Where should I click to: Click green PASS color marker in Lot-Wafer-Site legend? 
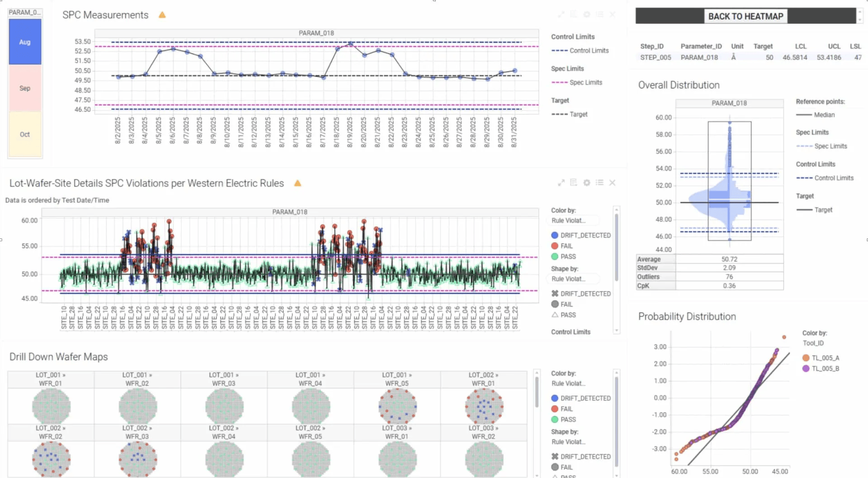coord(555,257)
